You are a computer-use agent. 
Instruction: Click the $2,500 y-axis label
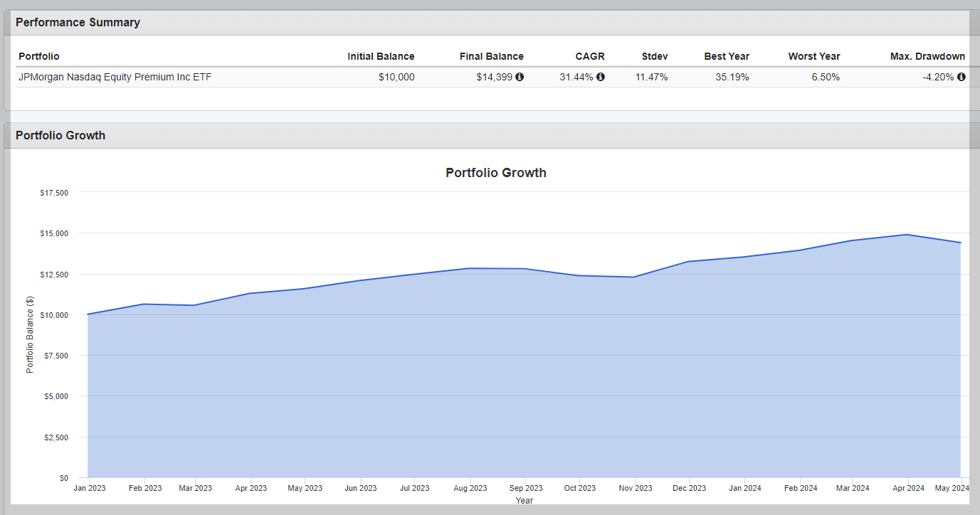[56, 437]
